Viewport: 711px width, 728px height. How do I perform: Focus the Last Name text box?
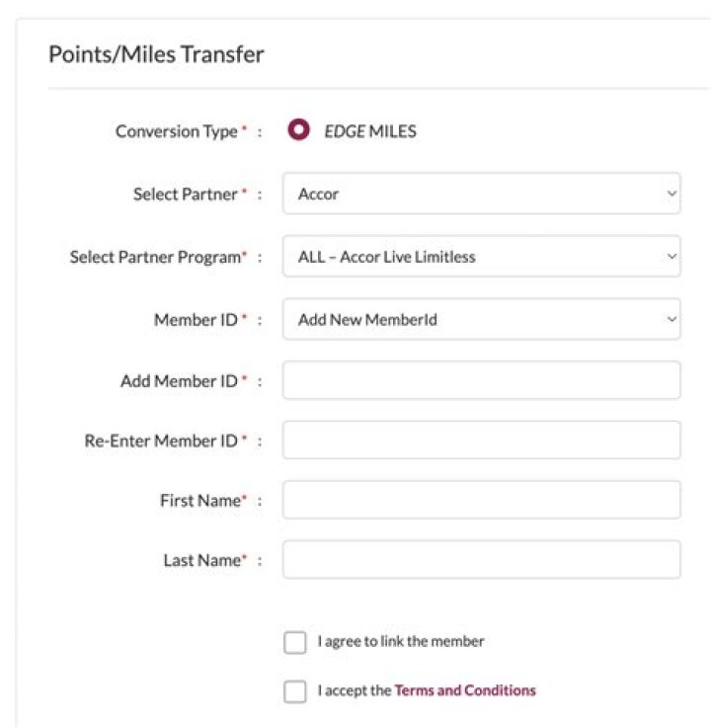click(481, 560)
